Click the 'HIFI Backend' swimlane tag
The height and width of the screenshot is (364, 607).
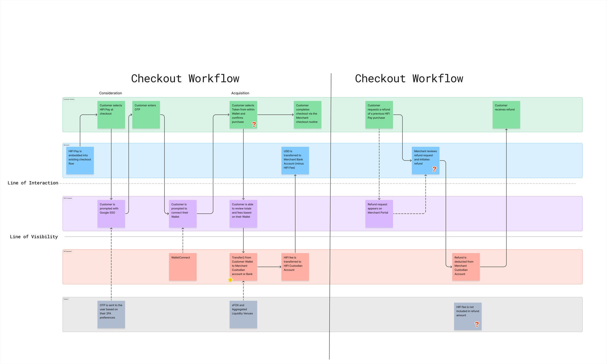[x=68, y=251]
